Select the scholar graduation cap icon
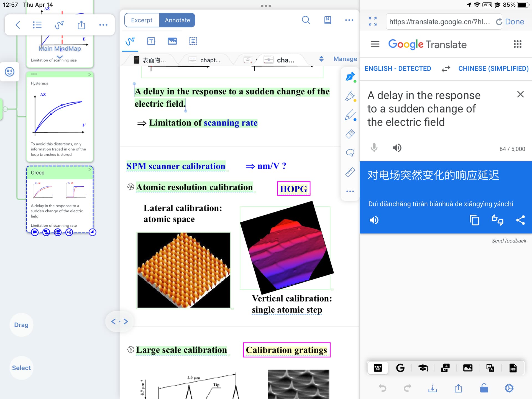 point(423,368)
